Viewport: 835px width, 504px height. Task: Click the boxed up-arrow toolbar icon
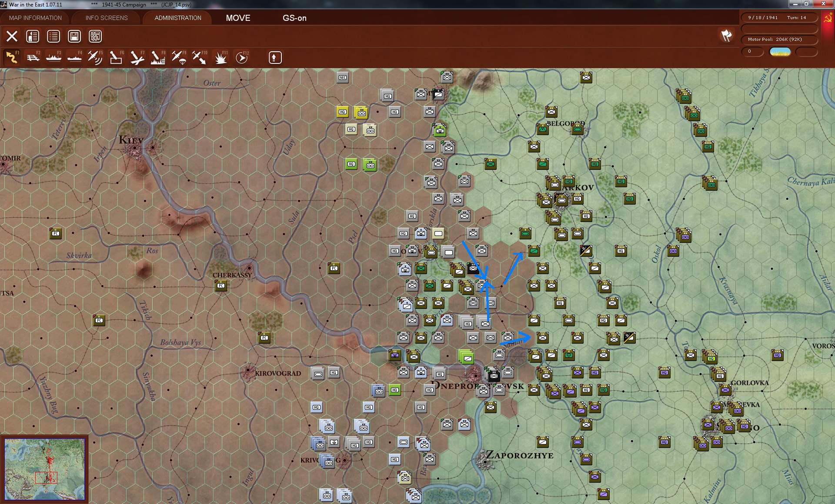coord(275,57)
